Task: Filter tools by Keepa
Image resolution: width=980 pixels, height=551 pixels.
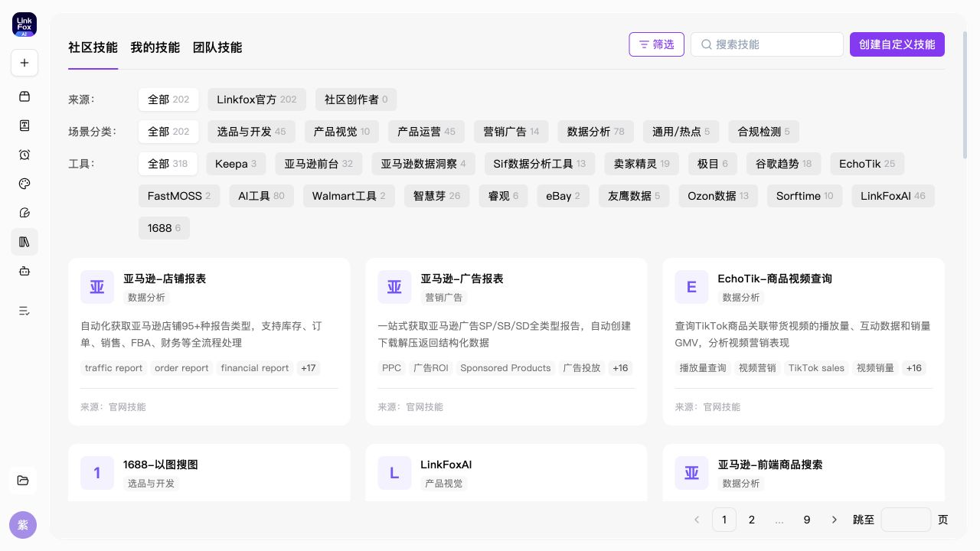Action: (236, 164)
